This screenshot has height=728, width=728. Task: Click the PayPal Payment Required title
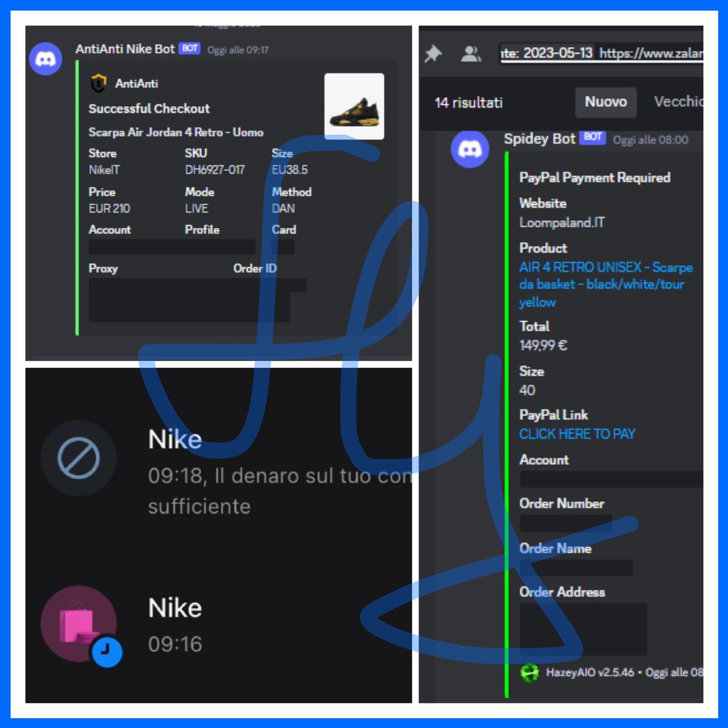coord(595,178)
